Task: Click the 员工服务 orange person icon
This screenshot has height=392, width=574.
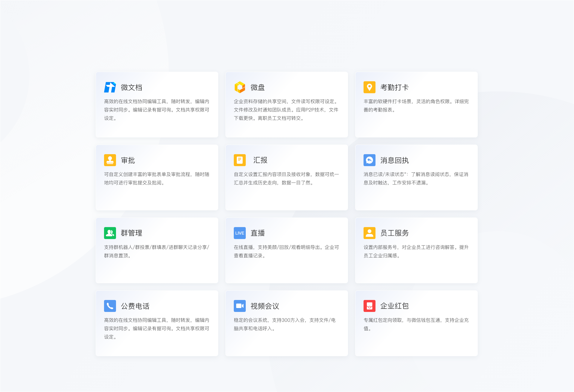Action: click(370, 233)
